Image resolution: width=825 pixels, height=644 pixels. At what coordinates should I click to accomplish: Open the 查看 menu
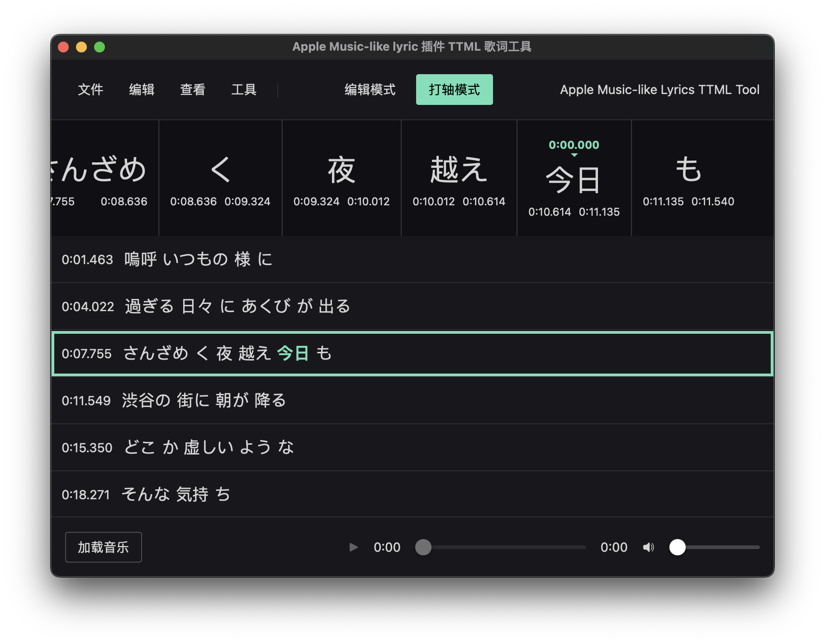(193, 89)
